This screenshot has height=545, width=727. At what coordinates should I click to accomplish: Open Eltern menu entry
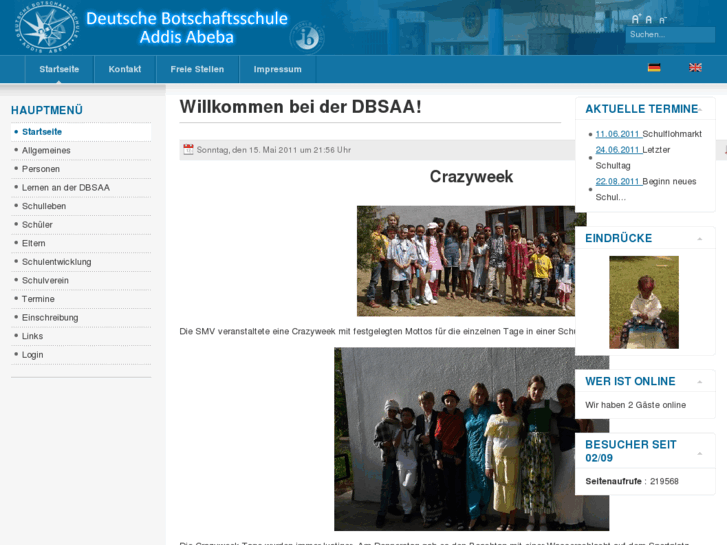(x=81, y=243)
